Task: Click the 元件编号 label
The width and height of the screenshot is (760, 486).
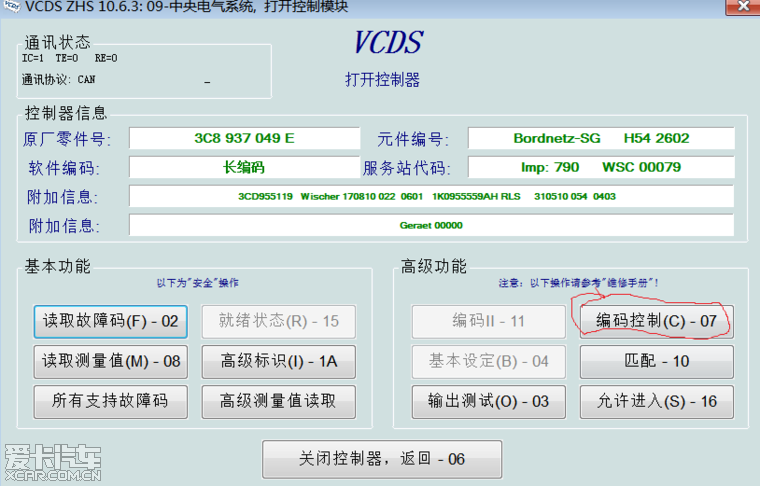Action: [413, 140]
